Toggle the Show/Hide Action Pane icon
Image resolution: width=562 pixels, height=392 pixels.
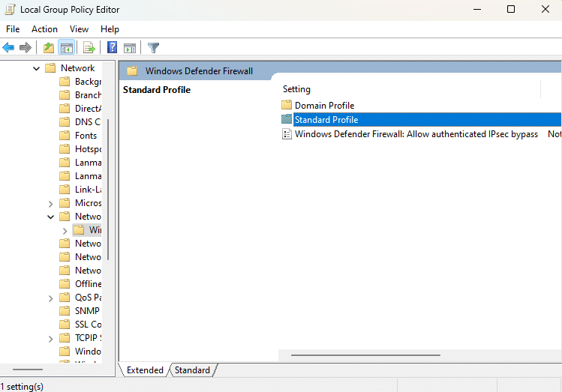(130, 48)
